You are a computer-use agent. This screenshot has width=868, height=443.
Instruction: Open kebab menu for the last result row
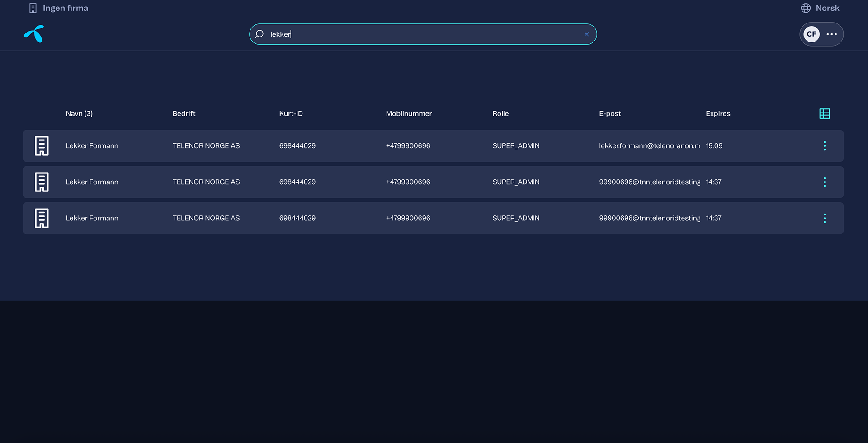tap(825, 218)
